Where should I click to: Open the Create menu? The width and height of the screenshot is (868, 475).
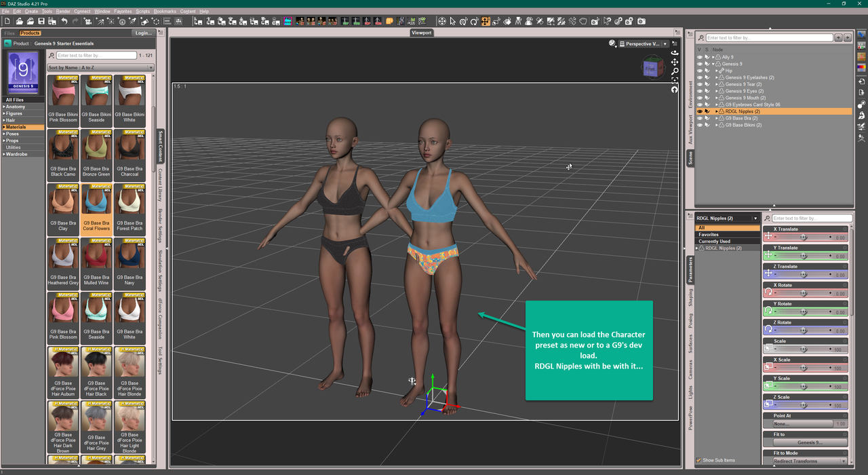[31, 12]
